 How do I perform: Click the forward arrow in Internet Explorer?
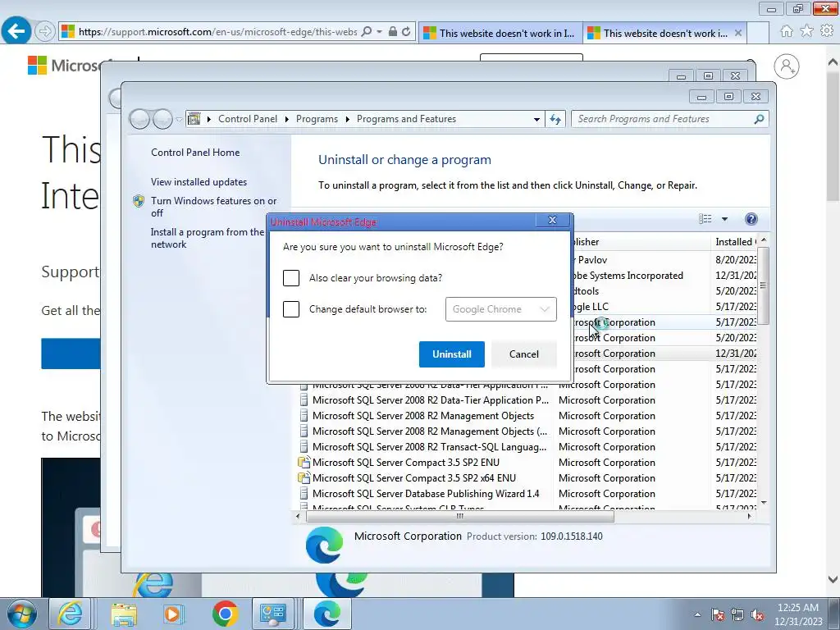(x=45, y=32)
